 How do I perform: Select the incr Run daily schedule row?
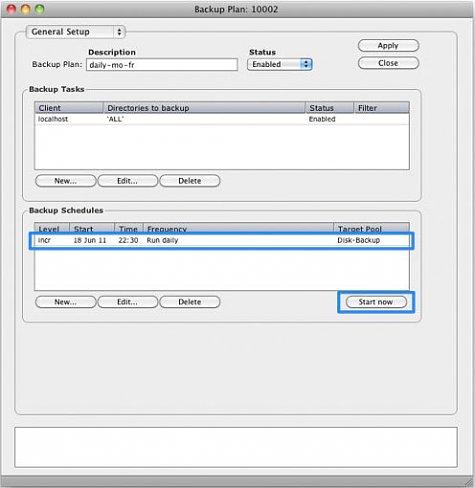pyautogui.click(x=222, y=240)
